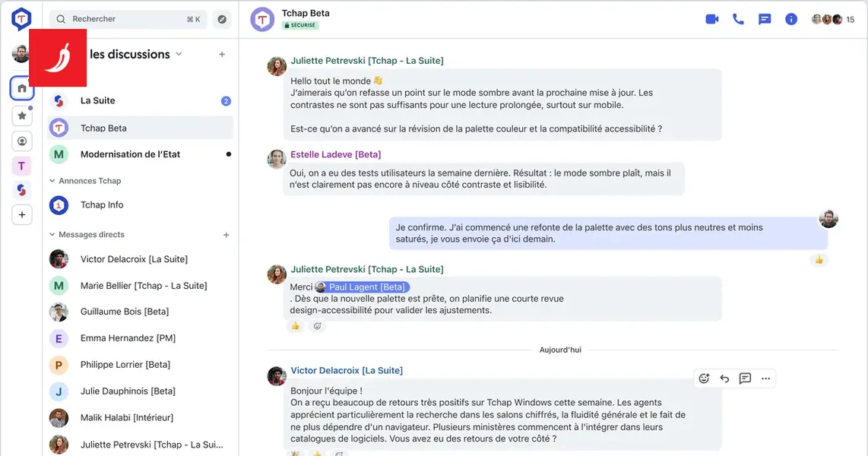
Task: Reply to Victor's message with arrow icon
Action: (724, 378)
